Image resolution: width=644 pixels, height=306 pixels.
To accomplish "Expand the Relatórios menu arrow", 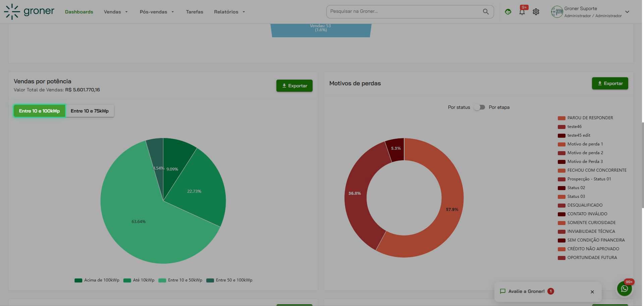I will coord(244,12).
